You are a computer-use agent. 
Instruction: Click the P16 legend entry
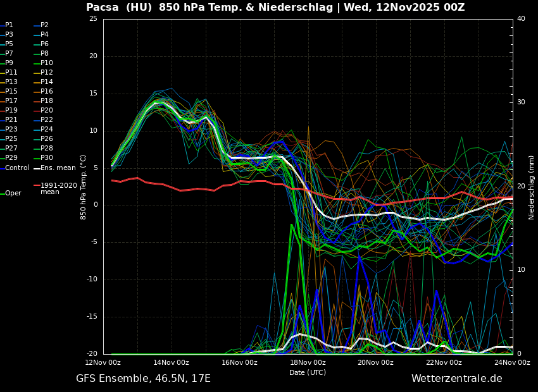click(47, 92)
